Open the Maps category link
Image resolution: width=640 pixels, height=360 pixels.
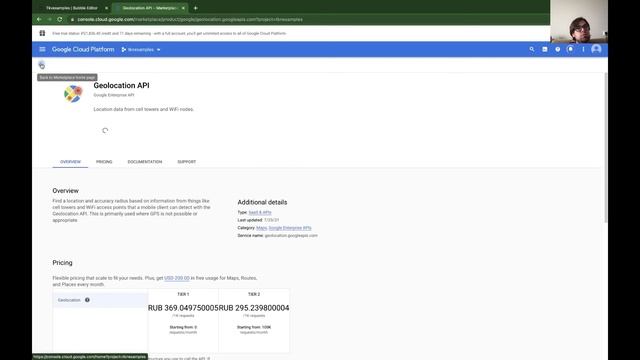click(261, 228)
